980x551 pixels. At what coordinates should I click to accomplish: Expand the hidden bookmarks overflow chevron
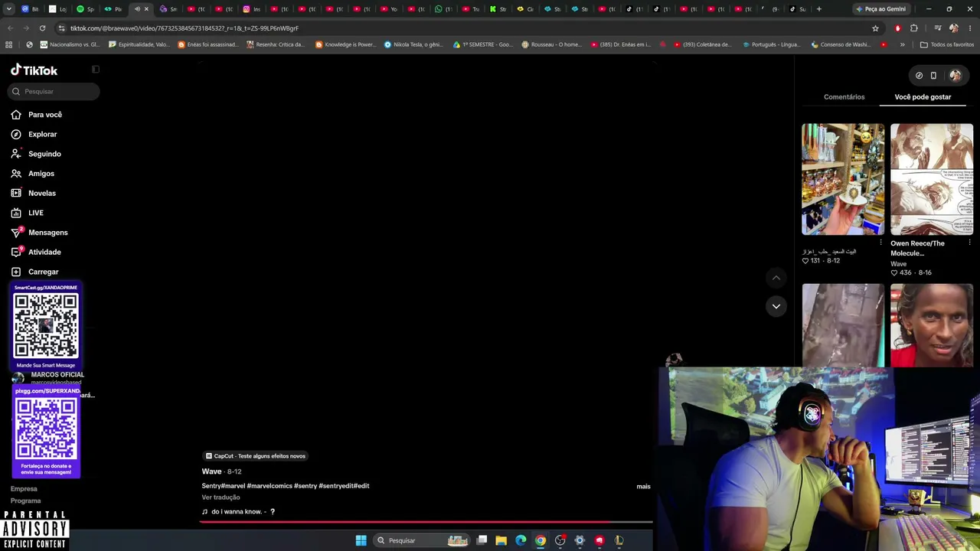902,44
